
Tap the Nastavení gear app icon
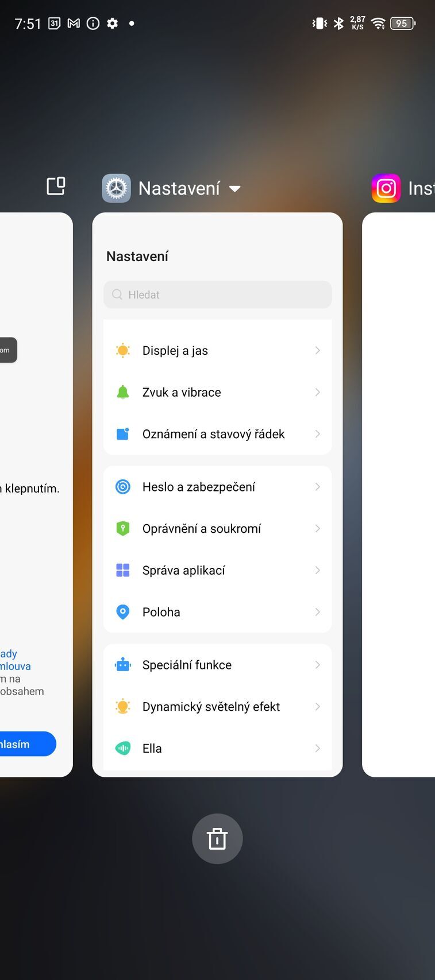pos(117,188)
